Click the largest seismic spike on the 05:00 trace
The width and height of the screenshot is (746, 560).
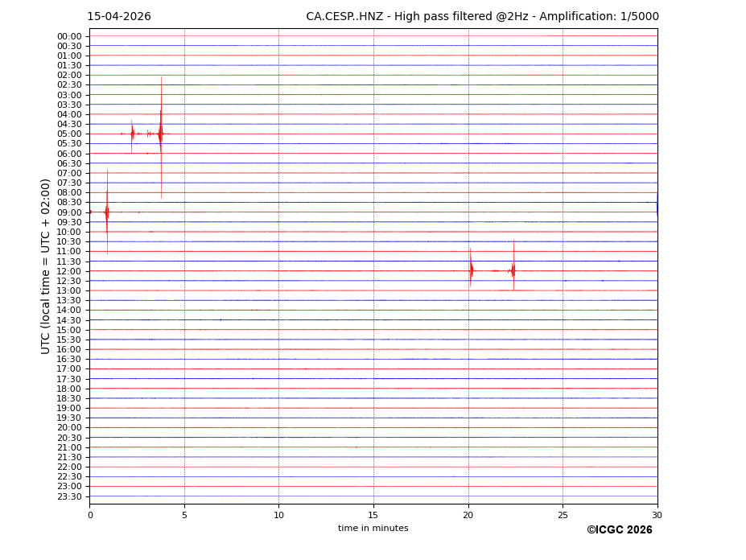point(161,134)
